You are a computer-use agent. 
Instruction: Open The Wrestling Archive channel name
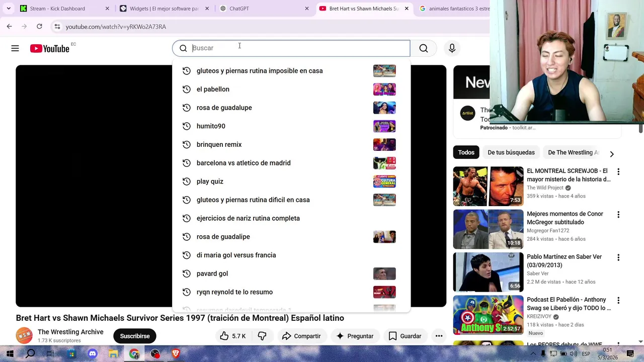pos(70,332)
